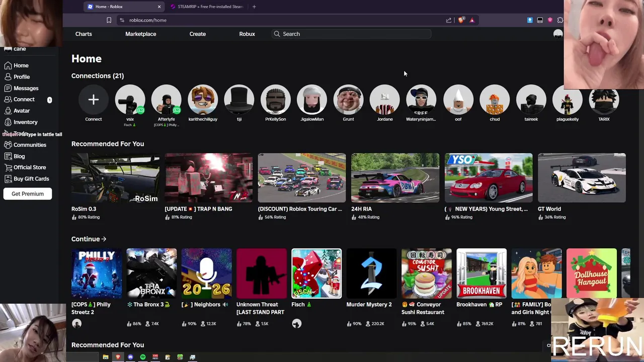Open connection tiji's avatar

click(239, 100)
